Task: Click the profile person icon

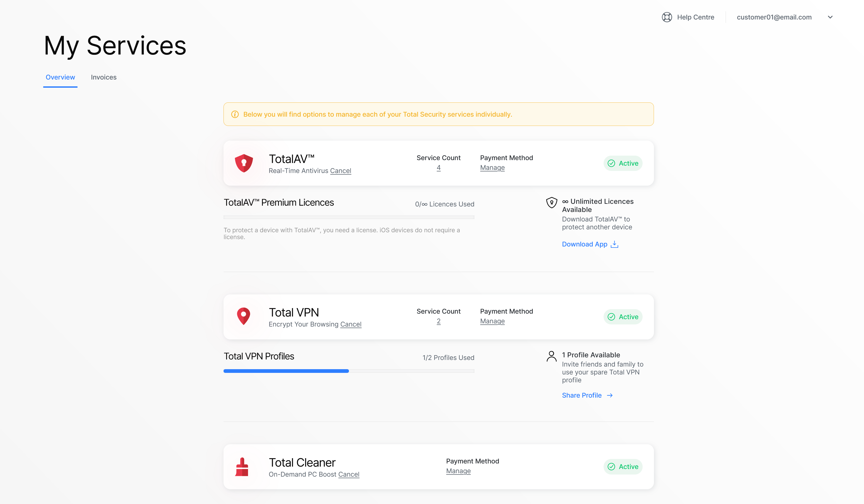Action: pyautogui.click(x=551, y=356)
